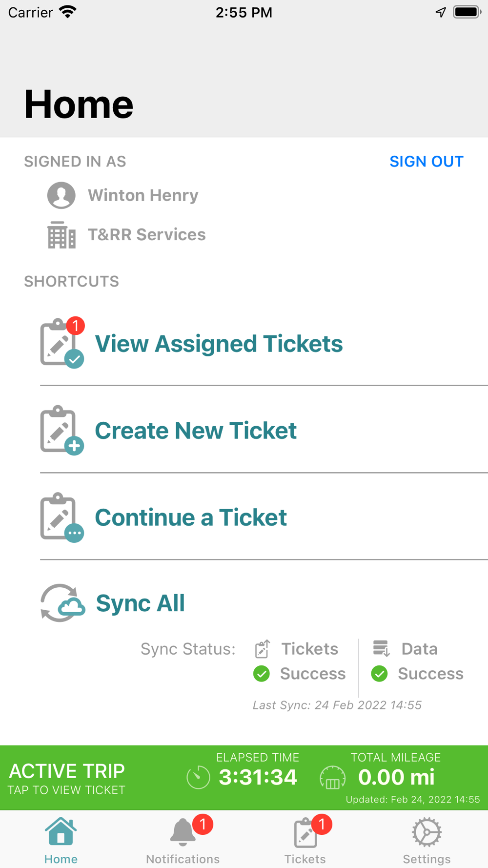The width and height of the screenshot is (488, 868).
Task: Tap the Sync All text label
Action: pos(141,603)
